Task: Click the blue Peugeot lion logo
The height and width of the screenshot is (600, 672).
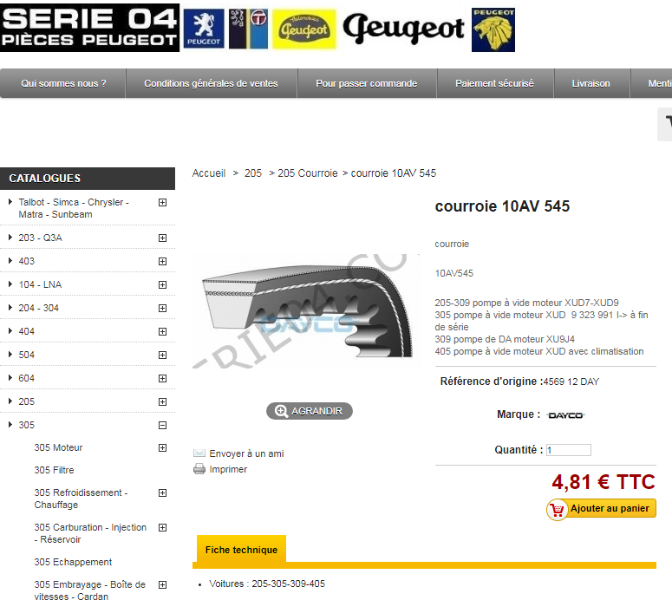Action: click(x=204, y=29)
